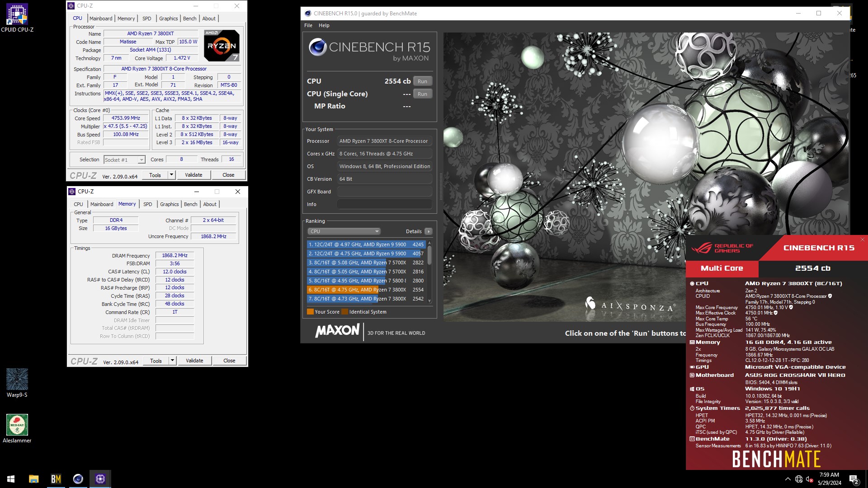This screenshot has height=488, width=868.
Task: Open the Help menu in Cinebench
Action: pos(324,25)
